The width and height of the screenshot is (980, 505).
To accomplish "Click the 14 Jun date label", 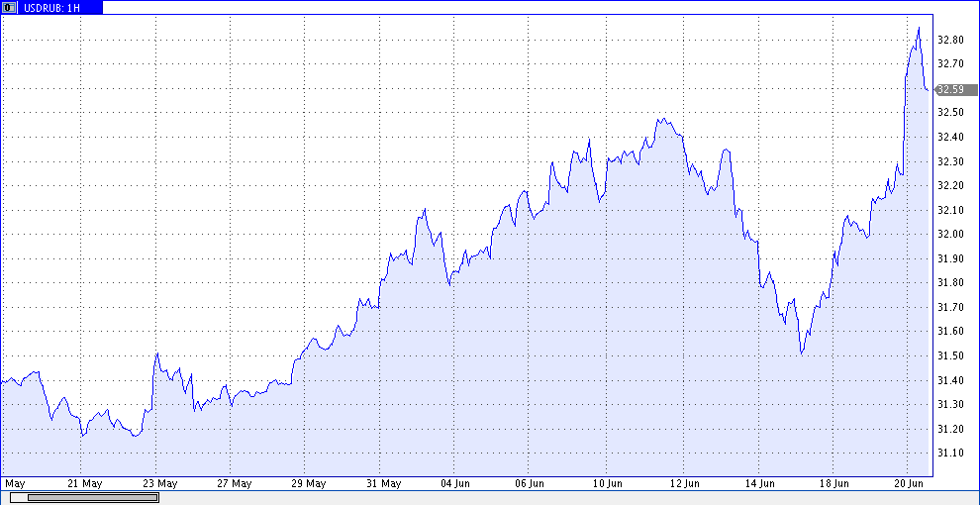I will tap(759, 484).
